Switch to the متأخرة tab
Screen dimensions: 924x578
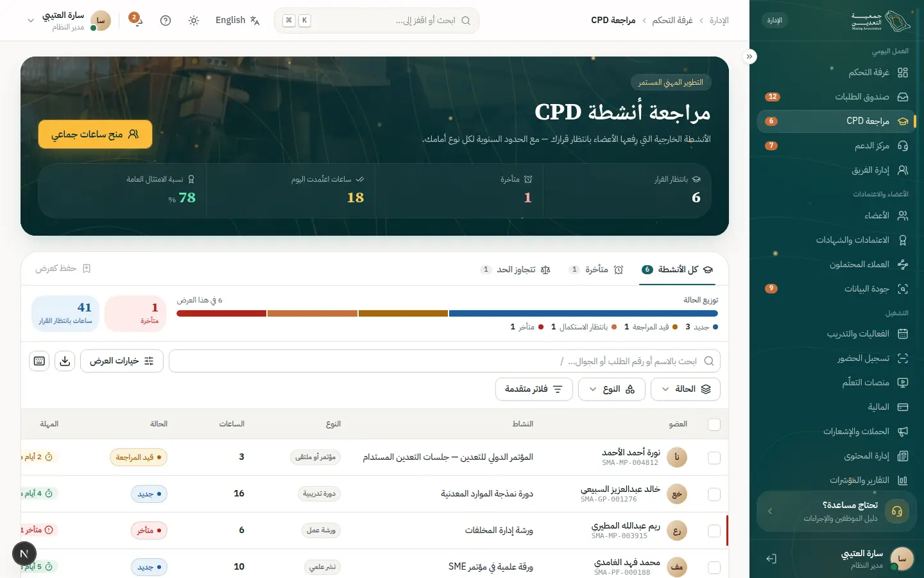coord(597,270)
